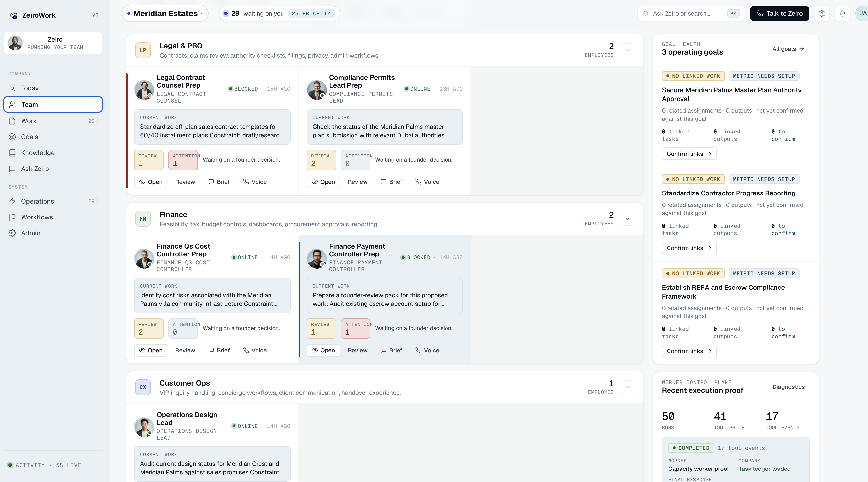The image size is (868, 482).
Task: Open Operations Design Lead current work box
Action: 212,464
